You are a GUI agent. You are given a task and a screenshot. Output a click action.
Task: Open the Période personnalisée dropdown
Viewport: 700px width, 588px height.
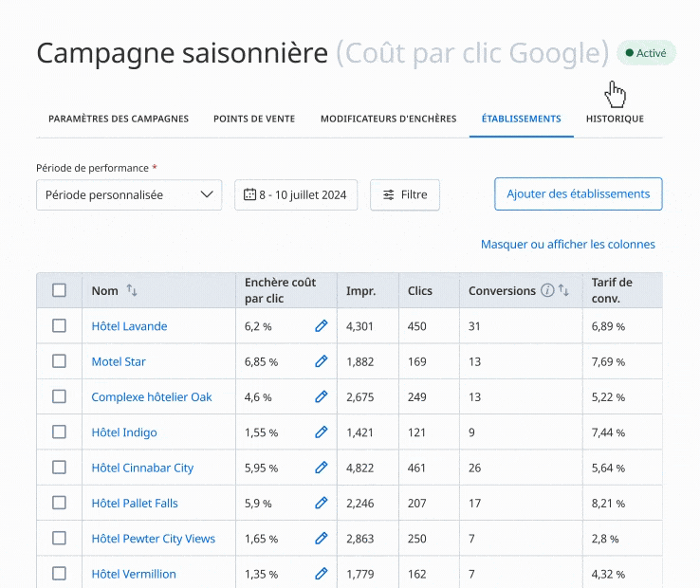click(129, 194)
